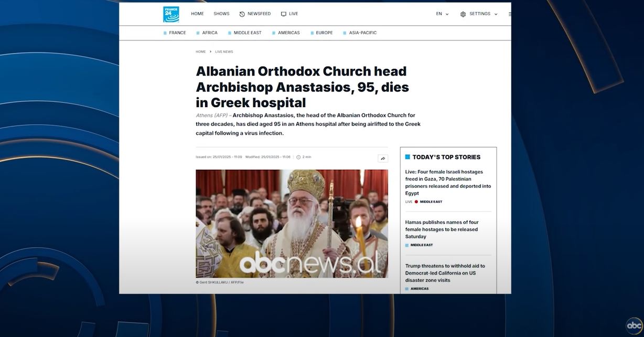Select the Home menu item
Screen dimensions: 644x337
click(x=197, y=14)
